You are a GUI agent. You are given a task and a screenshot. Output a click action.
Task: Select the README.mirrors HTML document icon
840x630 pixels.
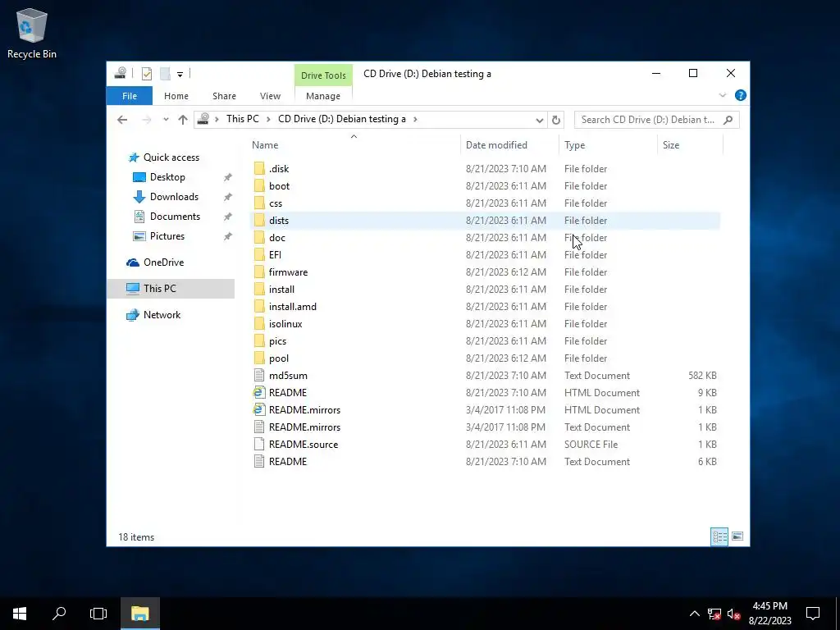259,410
